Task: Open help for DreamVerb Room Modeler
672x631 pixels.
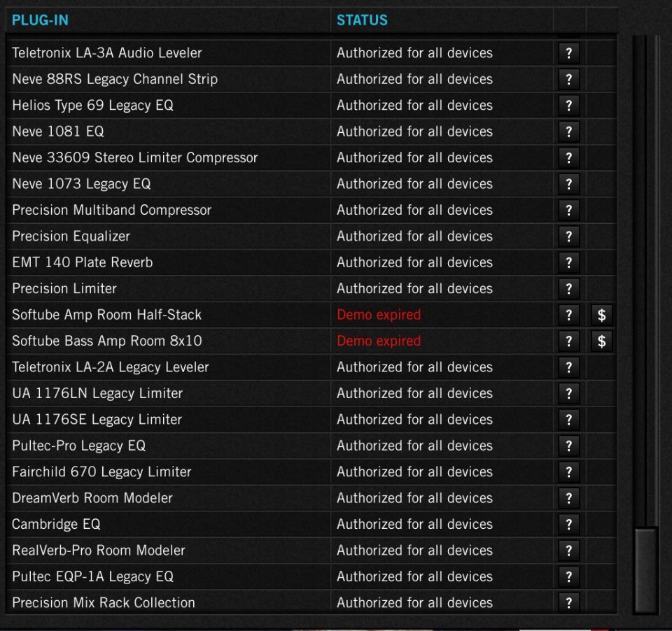Action: [568, 498]
